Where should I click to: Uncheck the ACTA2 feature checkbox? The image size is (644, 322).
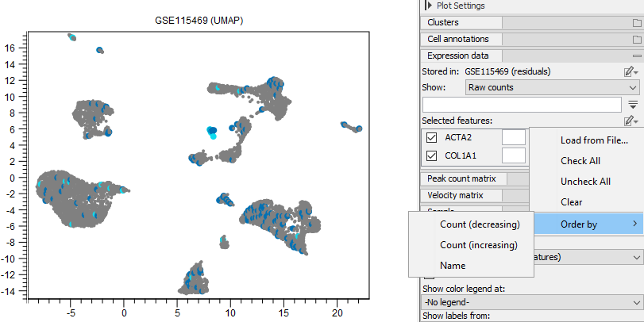point(431,137)
